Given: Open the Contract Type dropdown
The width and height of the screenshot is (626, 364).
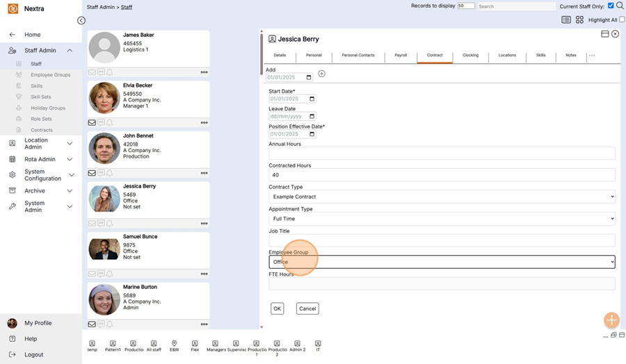Looking at the screenshot, I should [x=442, y=197].
